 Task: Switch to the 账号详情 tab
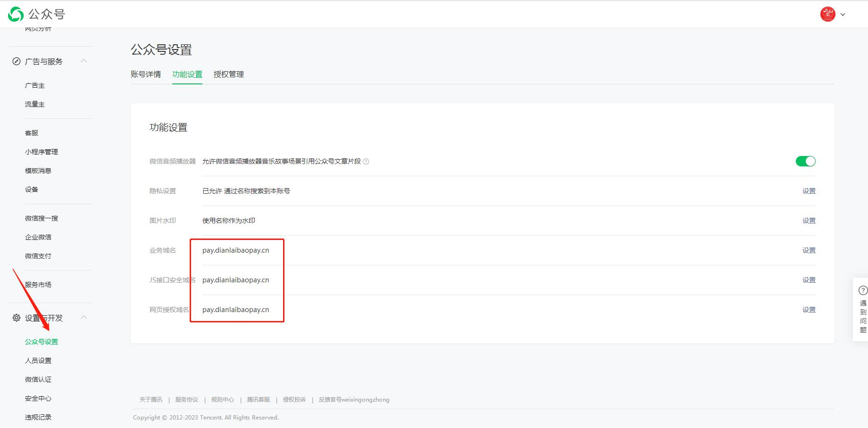coord(146,74)
